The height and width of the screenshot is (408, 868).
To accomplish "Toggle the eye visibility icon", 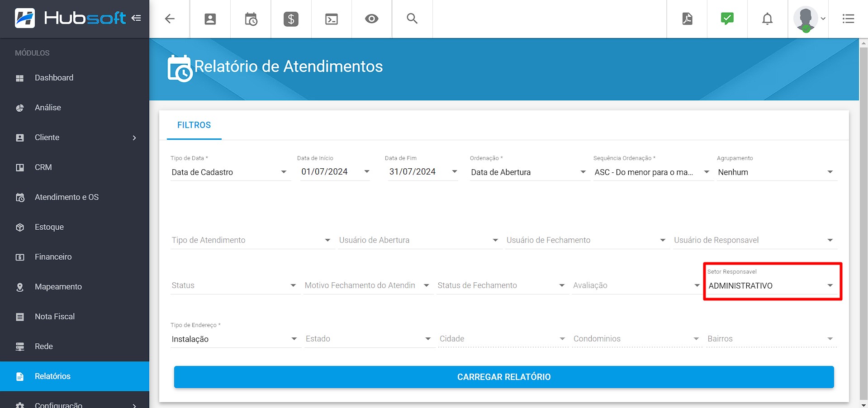I will tap(372, 19).
